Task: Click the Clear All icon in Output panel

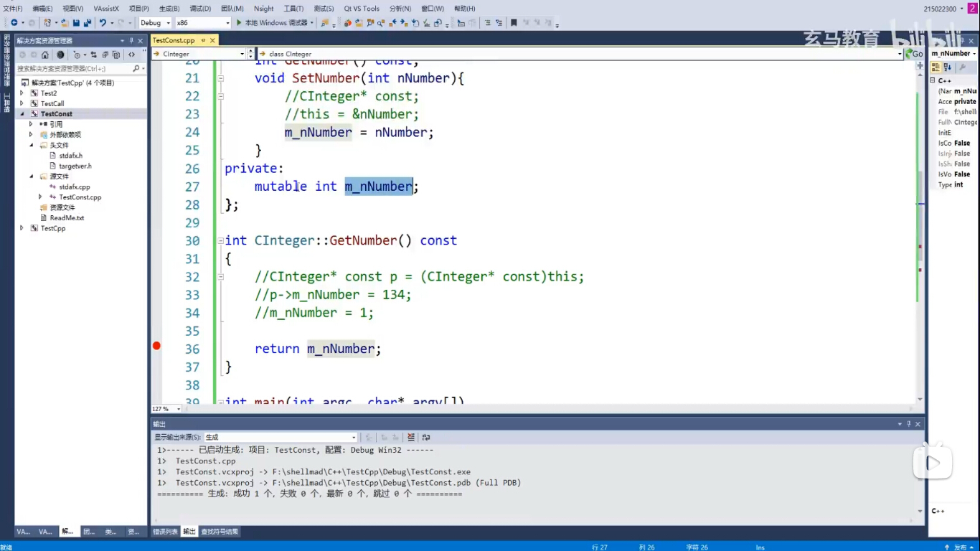Action: point(411,437)
